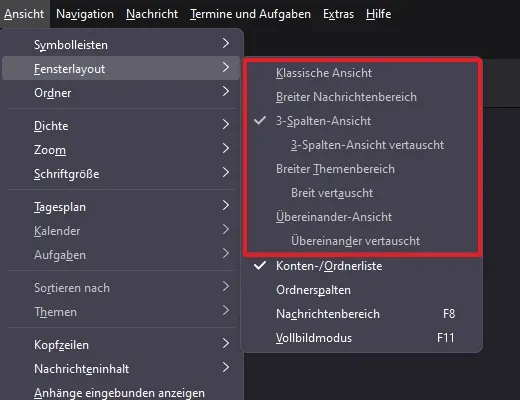
Task: Open the Zoom submenu
Action: pos(121,150)
